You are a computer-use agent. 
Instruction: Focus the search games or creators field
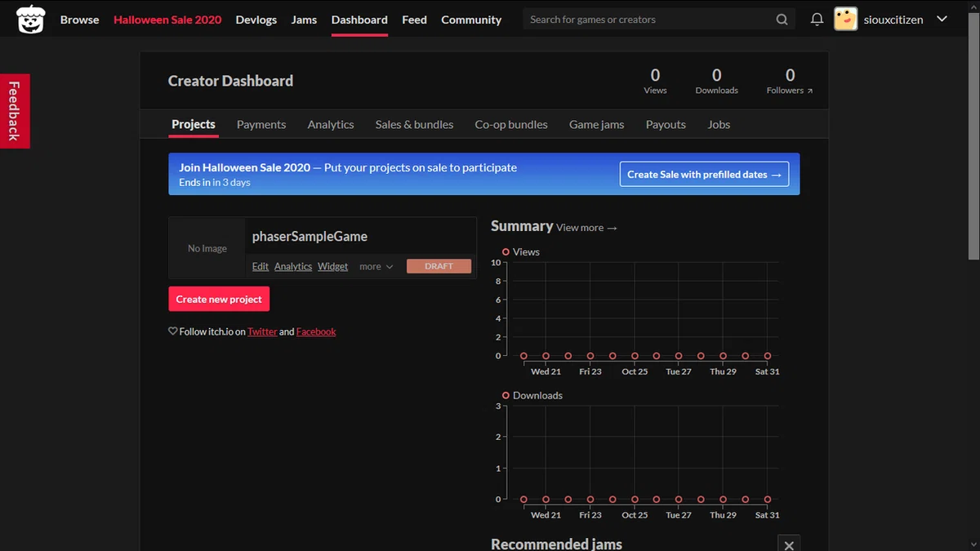(649, 20)
